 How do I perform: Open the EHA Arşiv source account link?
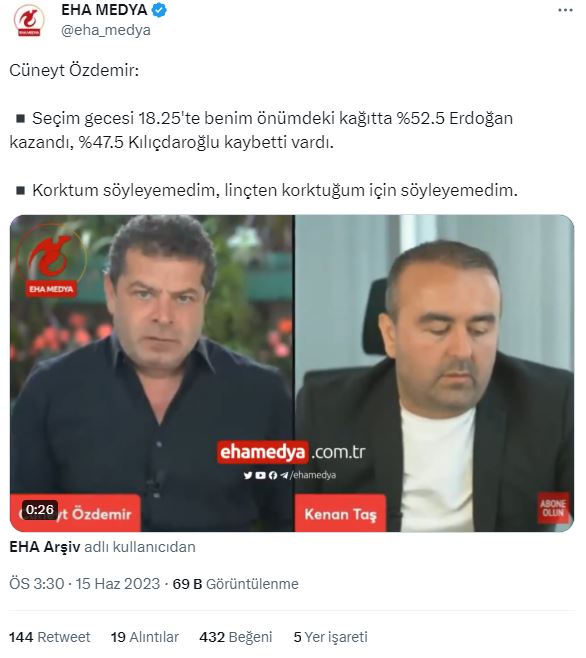(x=44, y=547)
